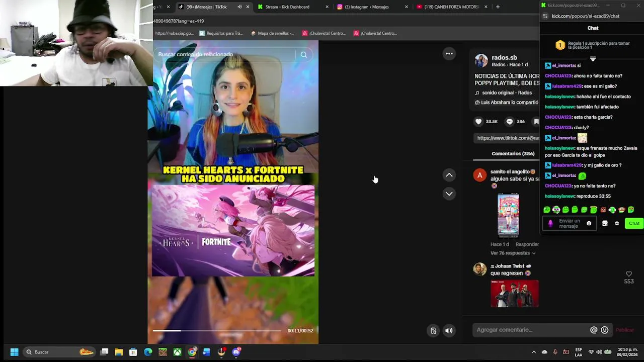Screen dimensions: 644x362
Task: Open Requisitos para Trá... bookmark
Action: (x=221, y=34)
